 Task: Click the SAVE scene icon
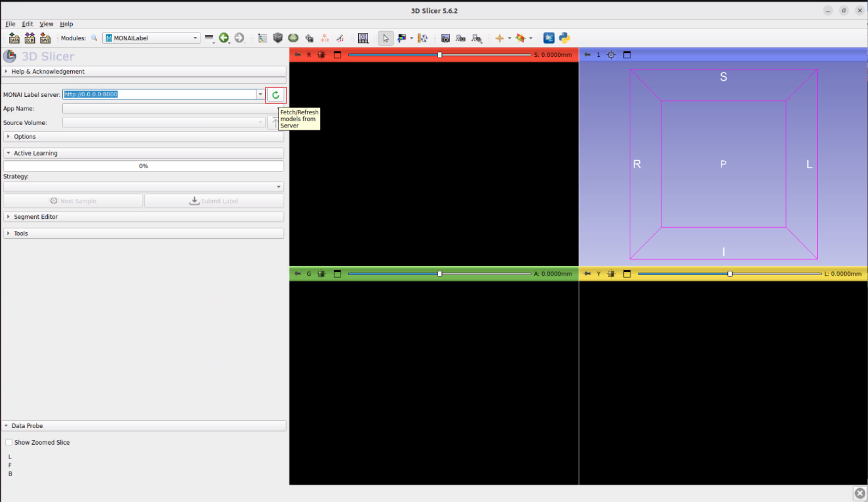[x=45, y=38]
